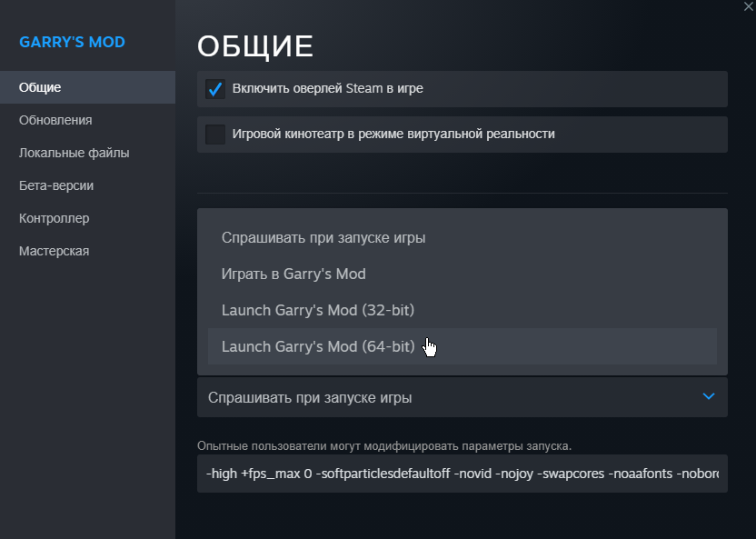
Task: Click the GARRY'S MOD title in the sidebar
Action: 72,42
